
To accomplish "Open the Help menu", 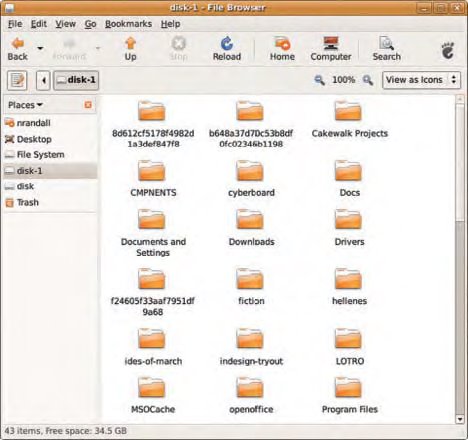I will [x=171, y=24].
